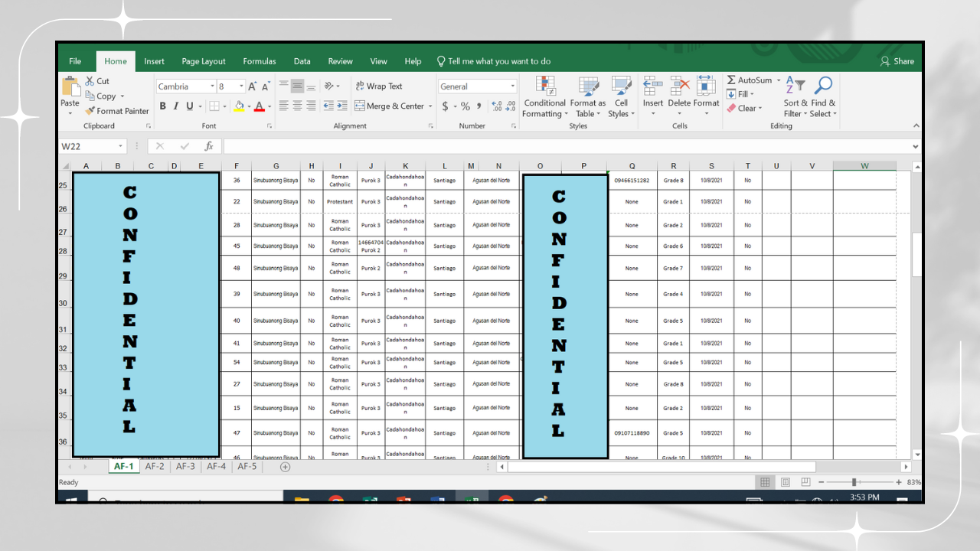Switch to the Review tab

(341, 61)
